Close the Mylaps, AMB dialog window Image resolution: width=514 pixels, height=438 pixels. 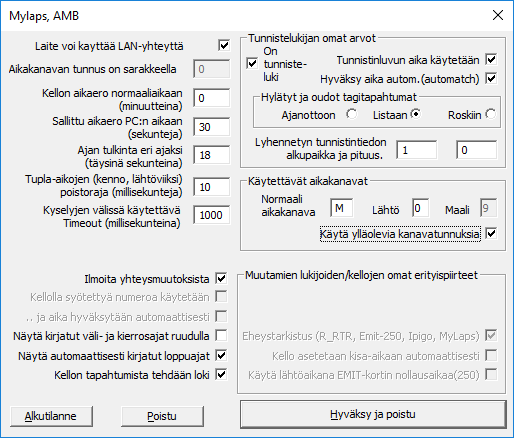pyautogui.click(x=498, y=15)
